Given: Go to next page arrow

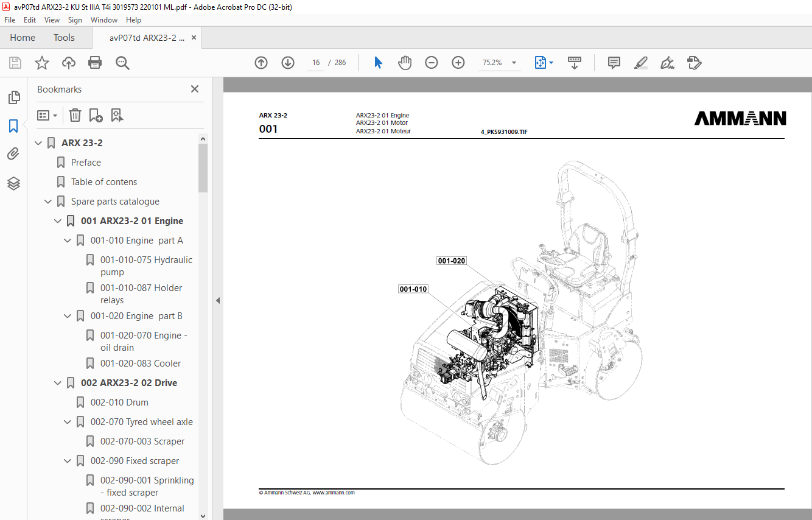Looking at the screenshot, I should click(288, 63).
